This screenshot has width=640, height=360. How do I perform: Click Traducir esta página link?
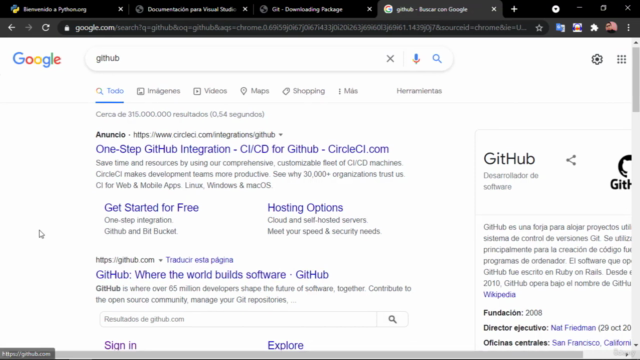pos(199,260)
